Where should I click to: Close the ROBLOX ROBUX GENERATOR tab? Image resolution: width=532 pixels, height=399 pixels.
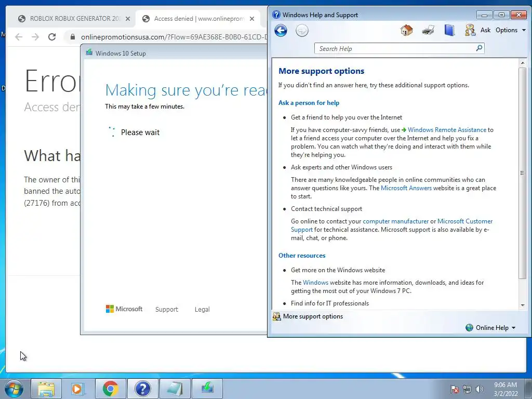[x=128, y=19]
